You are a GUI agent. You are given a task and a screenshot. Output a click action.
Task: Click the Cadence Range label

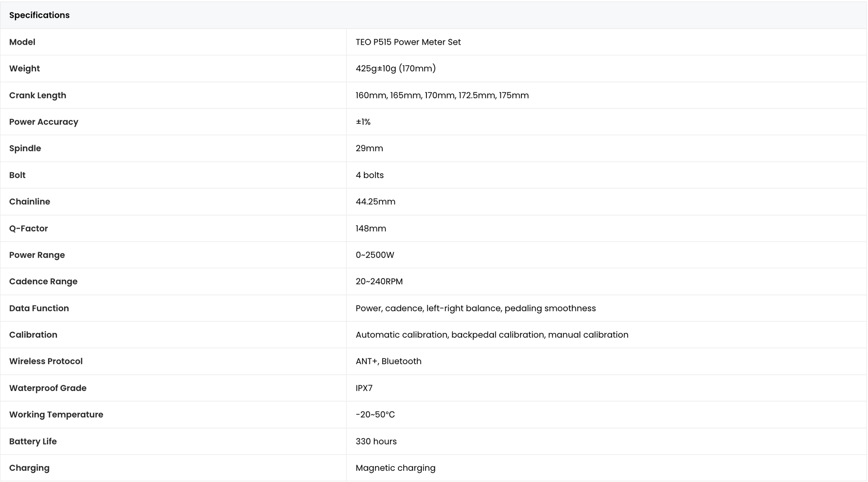click(x=43, y=282)
